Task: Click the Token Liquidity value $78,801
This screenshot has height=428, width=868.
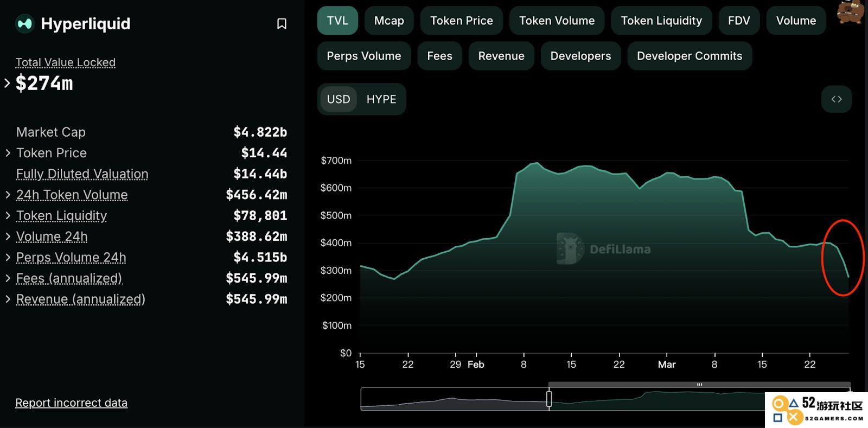Action: pyautogui.click(x=260, y=215)
